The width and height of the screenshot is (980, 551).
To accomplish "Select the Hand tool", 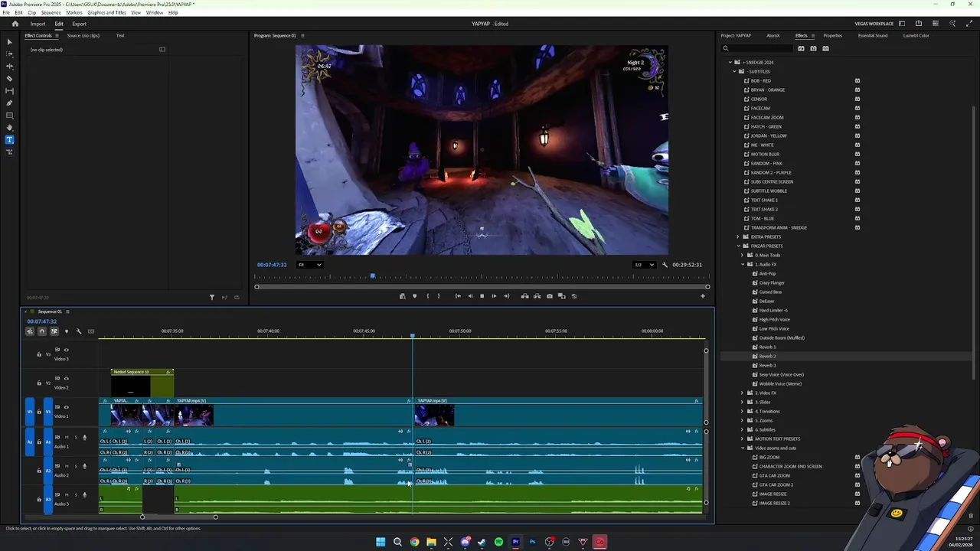I will (x=9, y=128).
